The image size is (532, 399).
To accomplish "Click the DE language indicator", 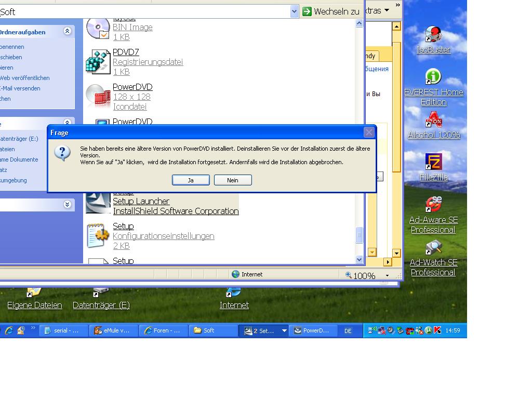I will pos(348,331).
